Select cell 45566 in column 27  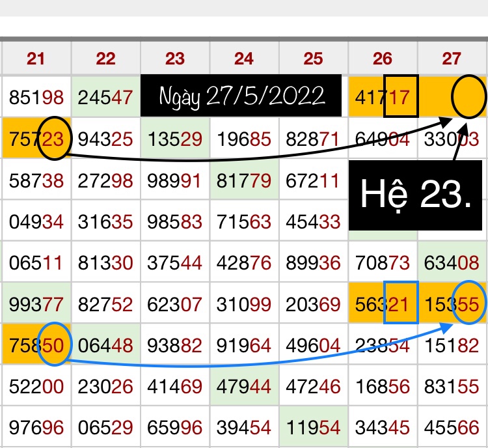[452, 427]
